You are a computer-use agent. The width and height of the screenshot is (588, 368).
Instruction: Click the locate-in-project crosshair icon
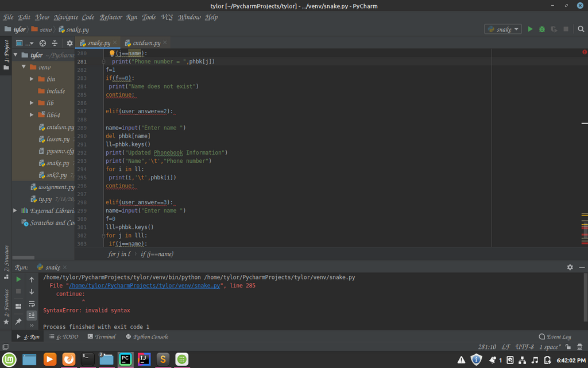pos(42,43)
